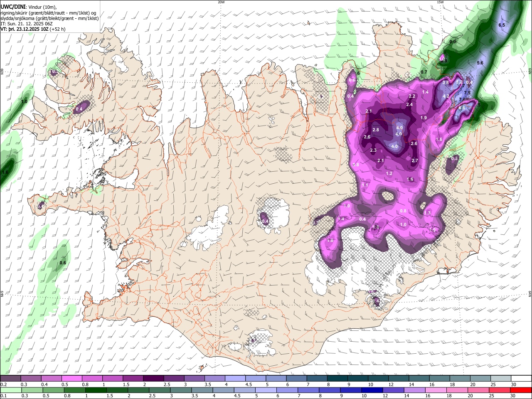Image resolution: width=532 pixels, height=399 pixels.
Task: Click the 2.2 snowfall value on the map
Action: 412,96
